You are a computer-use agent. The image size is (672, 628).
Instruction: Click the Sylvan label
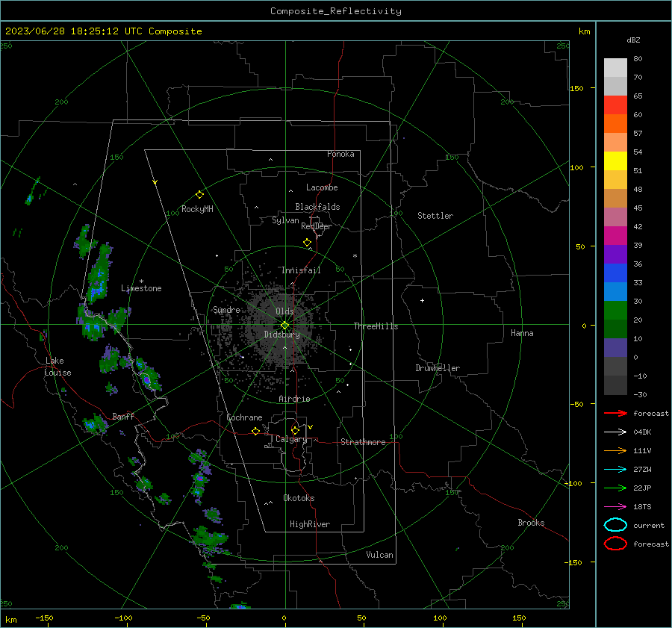click(x=285, y=220)
